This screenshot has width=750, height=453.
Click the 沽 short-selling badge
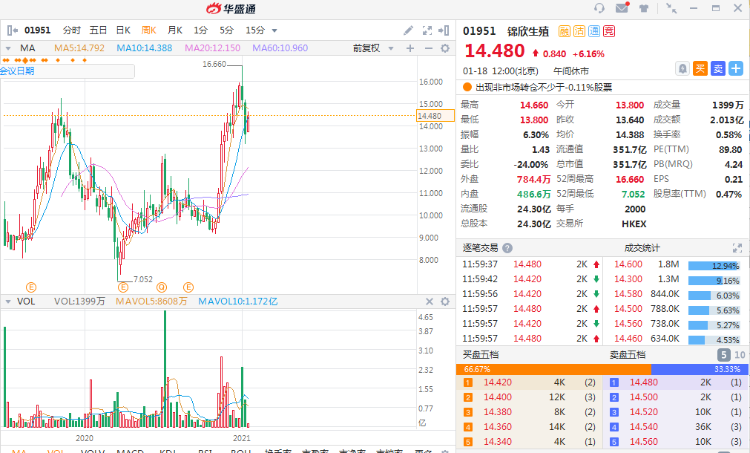click(579, 31)
